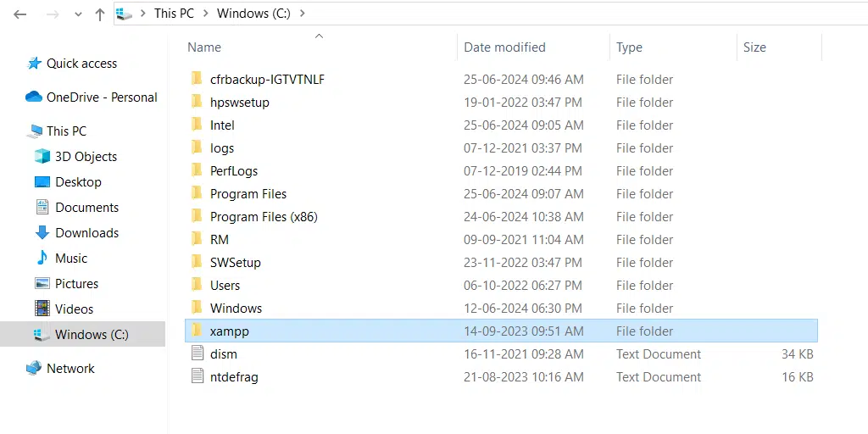This screenshot has width=868, height=434.
Task: Sort by the Size column header
Action: click(x=754, y=47)
